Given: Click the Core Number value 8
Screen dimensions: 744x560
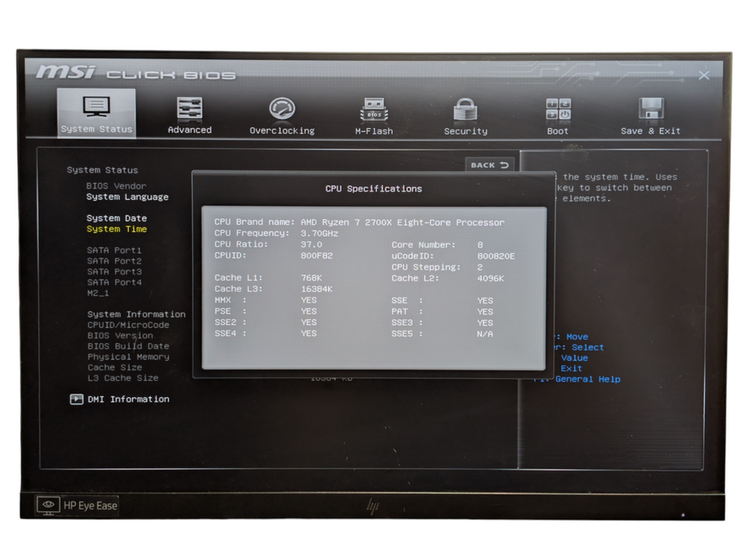Looking at the screenshot, I should click(x=480, y=245).
